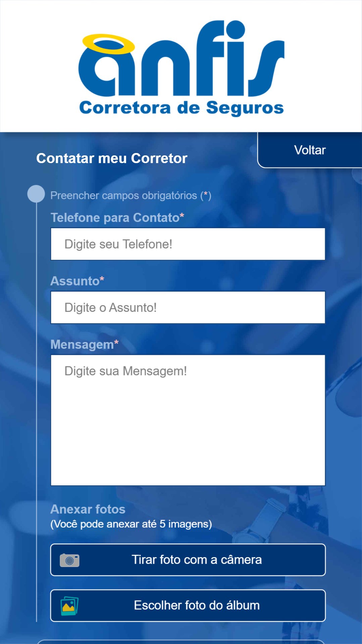Click the yellow halo in the logo
The image size is (362, 644).
pyautogui.click(x=108, y=44)
